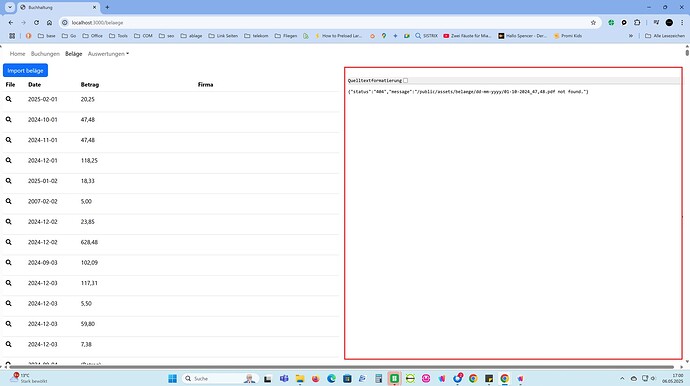This screenshot has width=690, height=386.
Task: Reload the page with browser refresh icon
Action: pos(37,22)
